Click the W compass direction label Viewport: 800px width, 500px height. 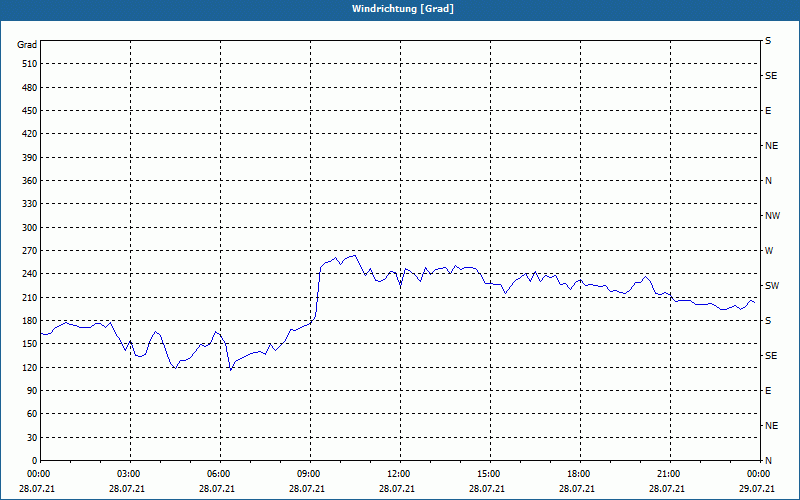[x=769, y=251]
